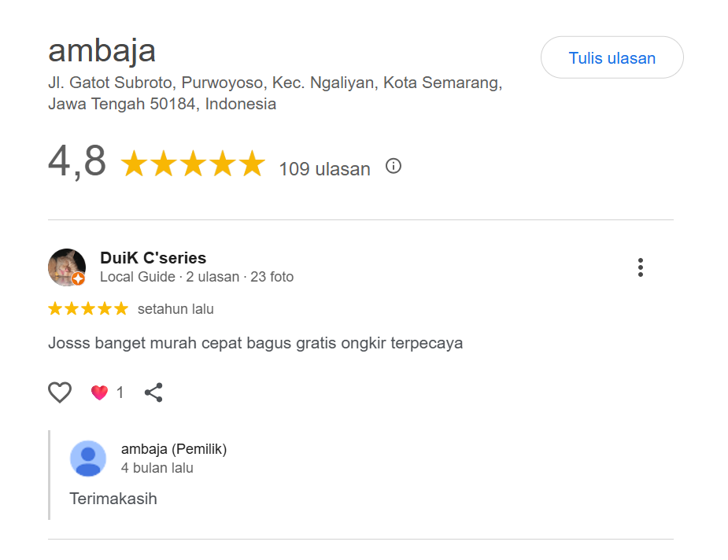
Task: Click the orange Local Guide badge on avatar
Action: (x=78, y=278)
